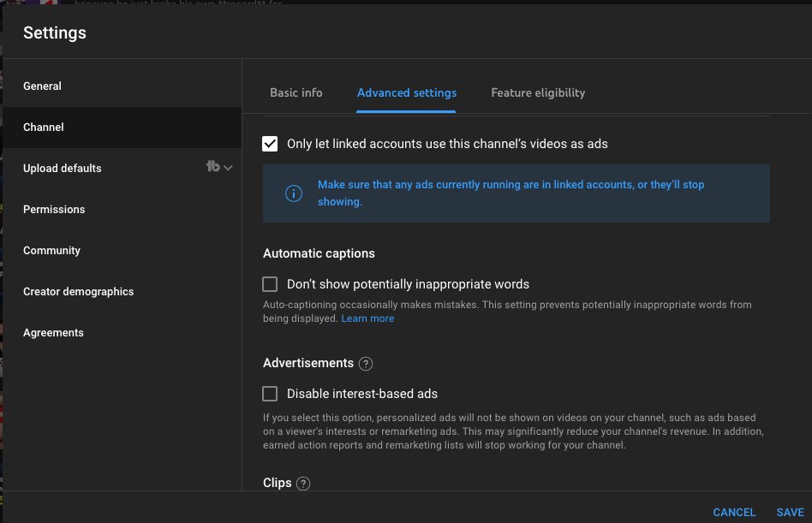Screen dimensions: 812x523
Task: Open the Feature eligibility tab
Action: click(538, 92)
